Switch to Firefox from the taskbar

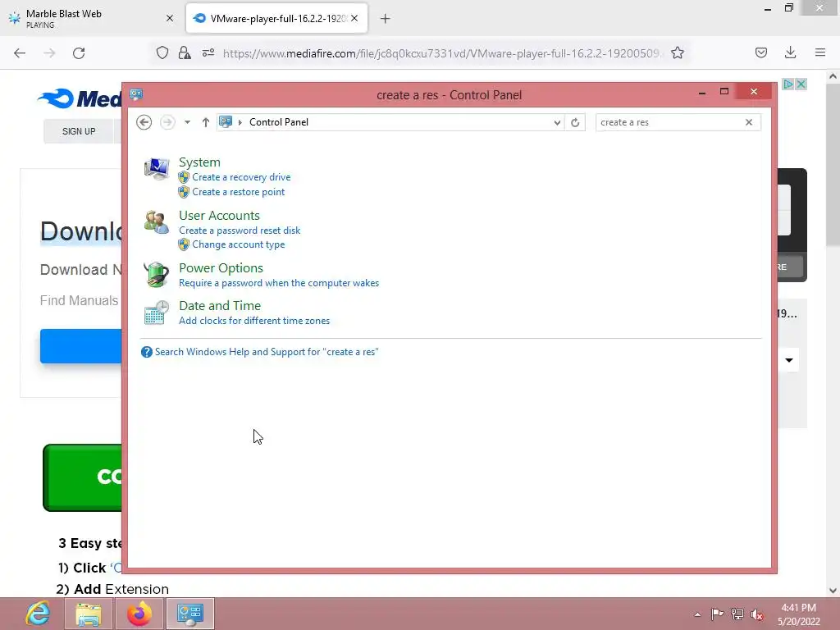tap(139, 614)
